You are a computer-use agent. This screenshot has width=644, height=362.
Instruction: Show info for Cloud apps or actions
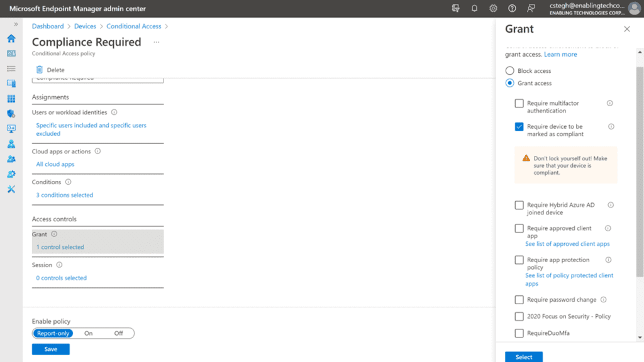(97, 151)
